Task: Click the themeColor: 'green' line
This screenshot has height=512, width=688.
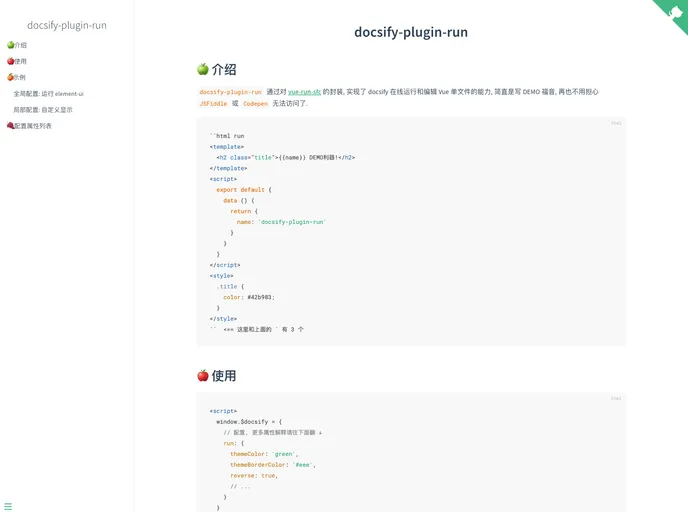Action: [x=264, y=454]
